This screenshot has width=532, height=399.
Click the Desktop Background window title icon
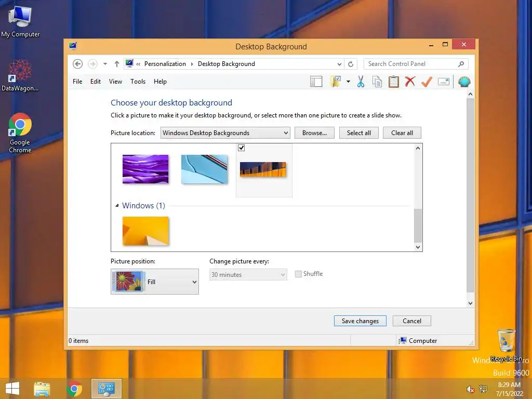tap(73, 46)
